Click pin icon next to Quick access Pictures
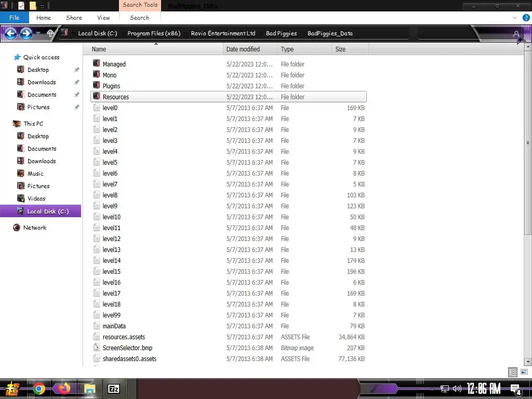Viewport: 532px width, 399px height. (77, 107)
